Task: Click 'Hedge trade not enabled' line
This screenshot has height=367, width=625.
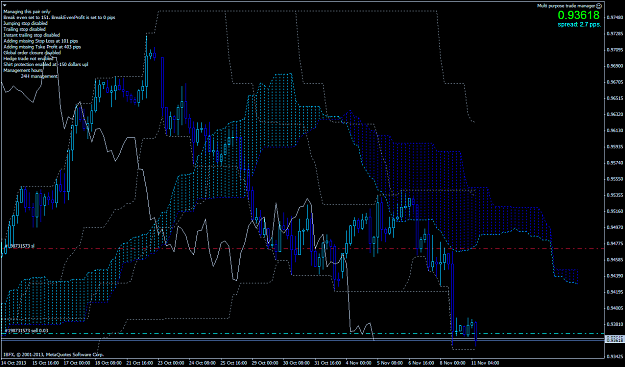Action: 28,58
